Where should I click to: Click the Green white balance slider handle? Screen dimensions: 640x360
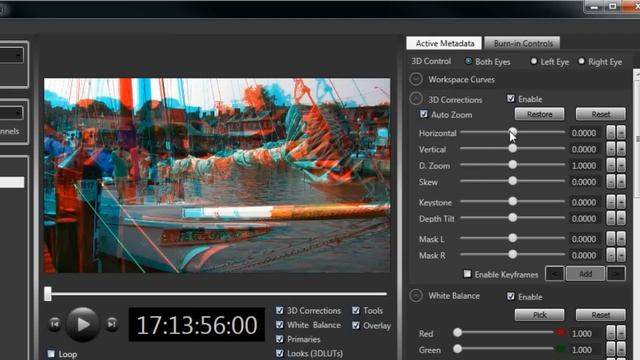click(x=458, y=349)
